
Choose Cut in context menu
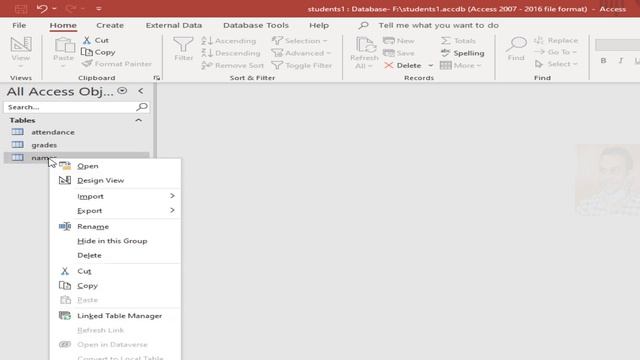pos(115,271)
